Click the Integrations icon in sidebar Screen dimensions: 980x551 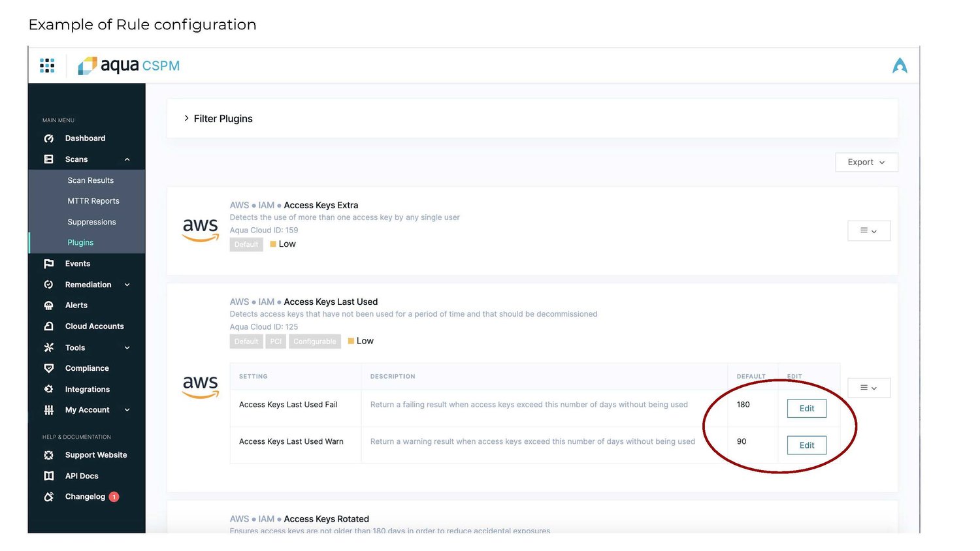pyautogui.click(x=48, y=389)
